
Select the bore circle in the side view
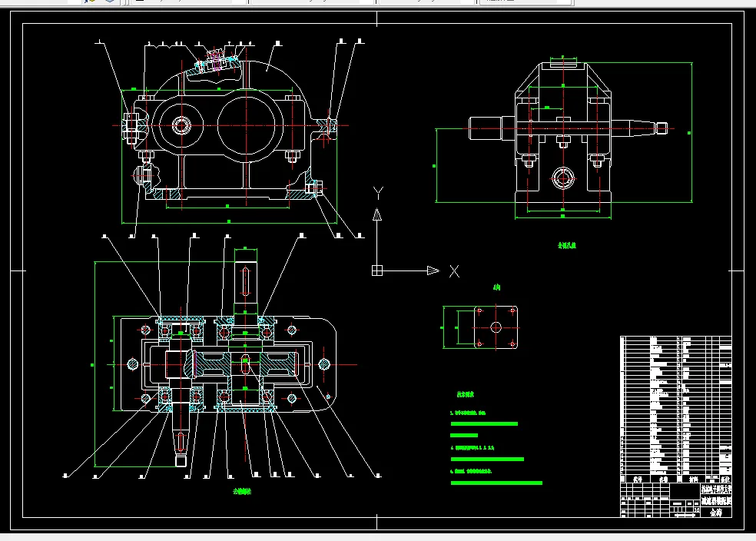[x=562, y=178]
